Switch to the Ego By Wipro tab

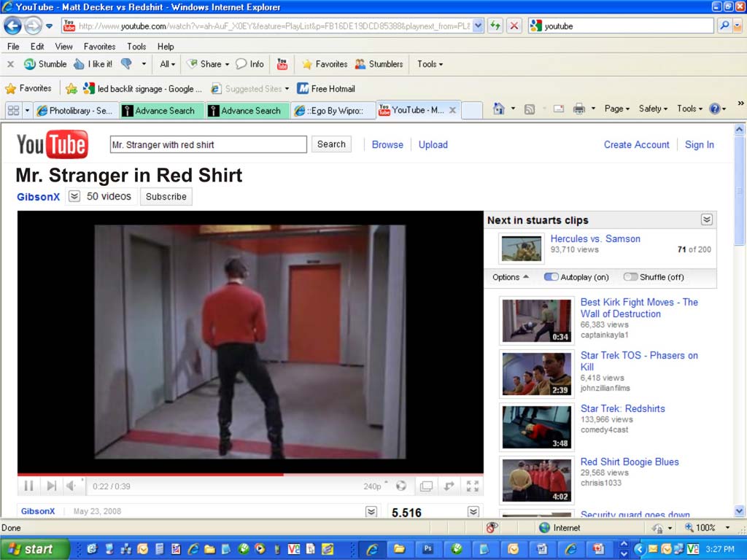[333, 111]
